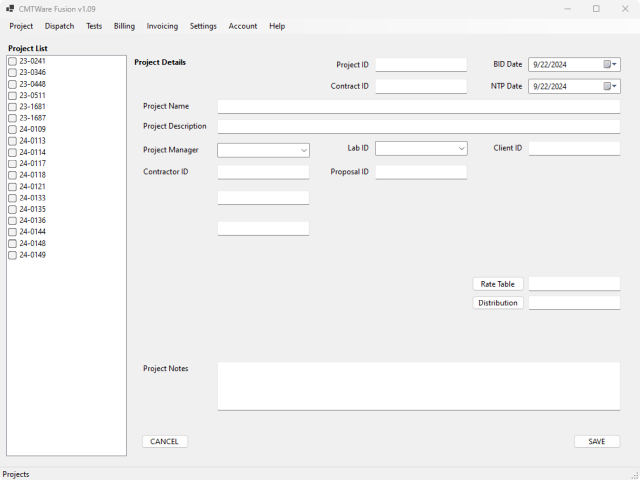
Task: Open the Invoicing menu
Action: click(161, 26)
